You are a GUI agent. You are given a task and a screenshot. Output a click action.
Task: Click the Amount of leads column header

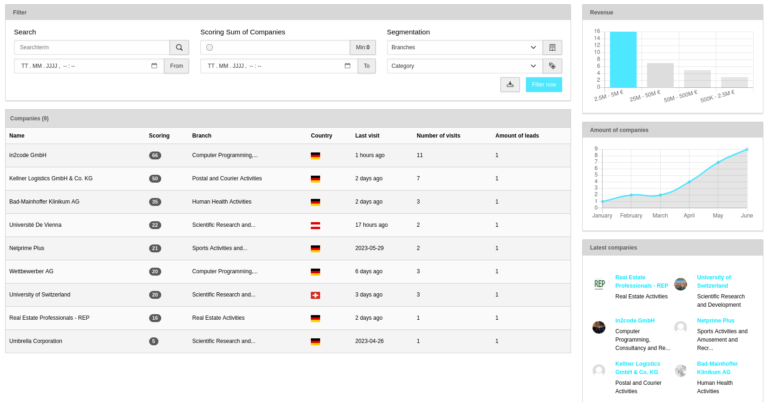coord(517,136)
